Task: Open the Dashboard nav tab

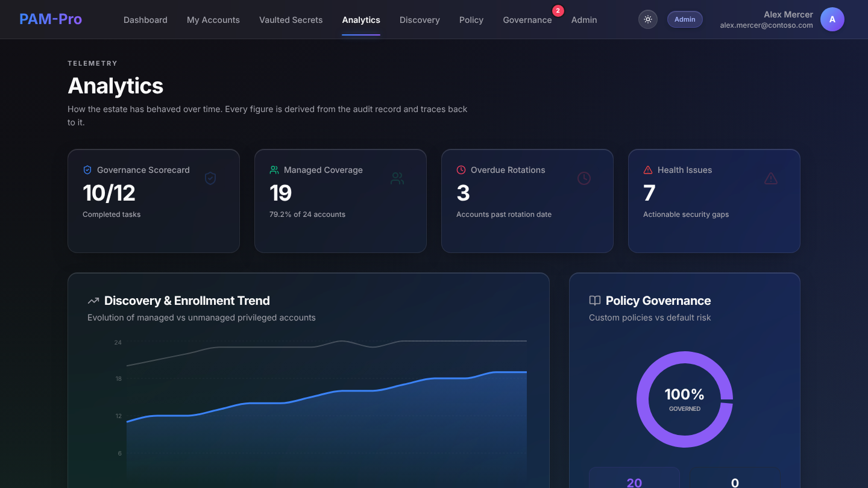Action: [145, 20]
